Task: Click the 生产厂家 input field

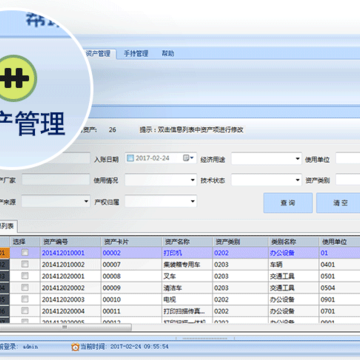Action: click(x=56, y=180)
